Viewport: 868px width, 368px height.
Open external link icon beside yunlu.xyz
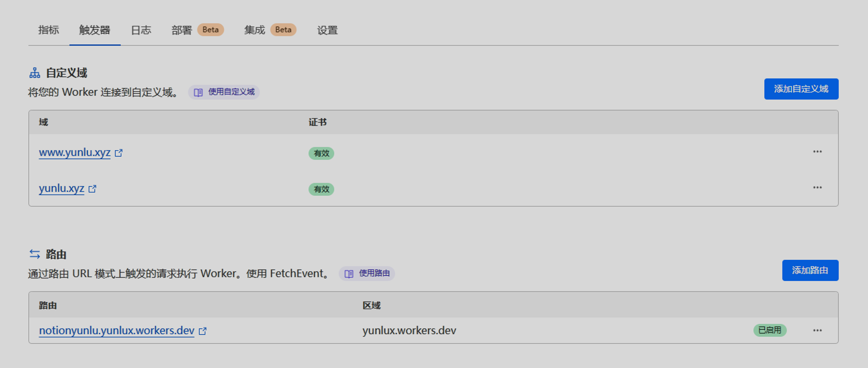coord(92,189)
